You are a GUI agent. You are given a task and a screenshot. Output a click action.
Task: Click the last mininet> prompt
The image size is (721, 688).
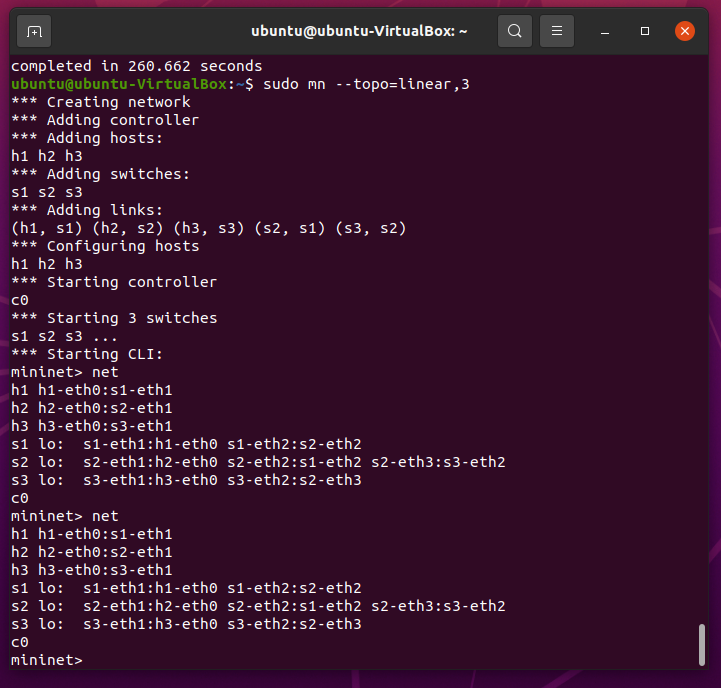coord(46,660)
